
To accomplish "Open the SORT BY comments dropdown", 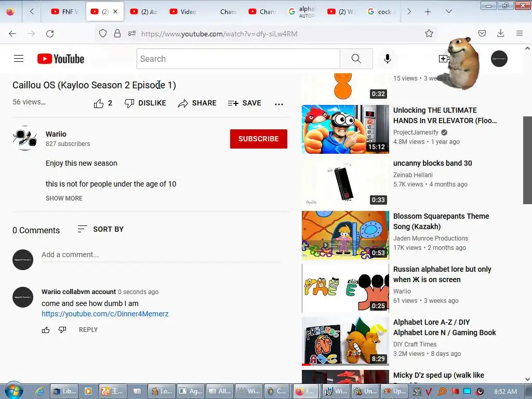I will 100,229.
